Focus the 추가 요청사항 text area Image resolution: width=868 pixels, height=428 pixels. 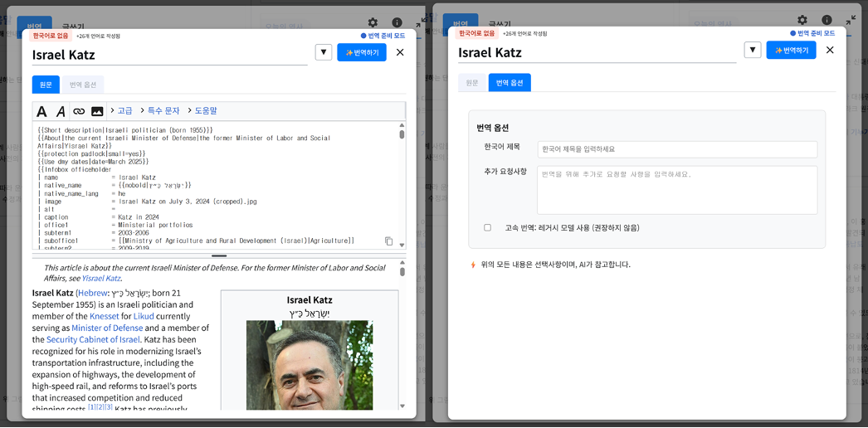(677, 190)
